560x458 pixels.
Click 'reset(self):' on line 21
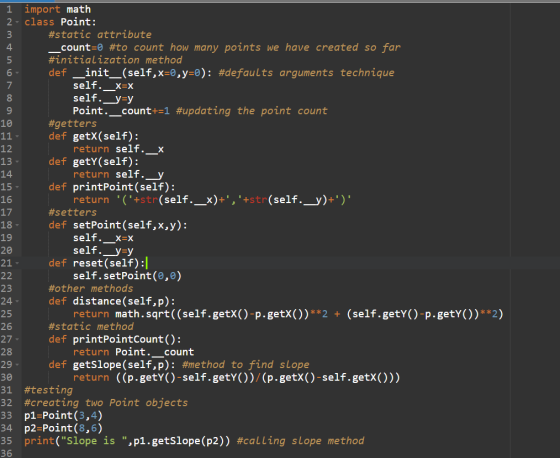(109, 263)
